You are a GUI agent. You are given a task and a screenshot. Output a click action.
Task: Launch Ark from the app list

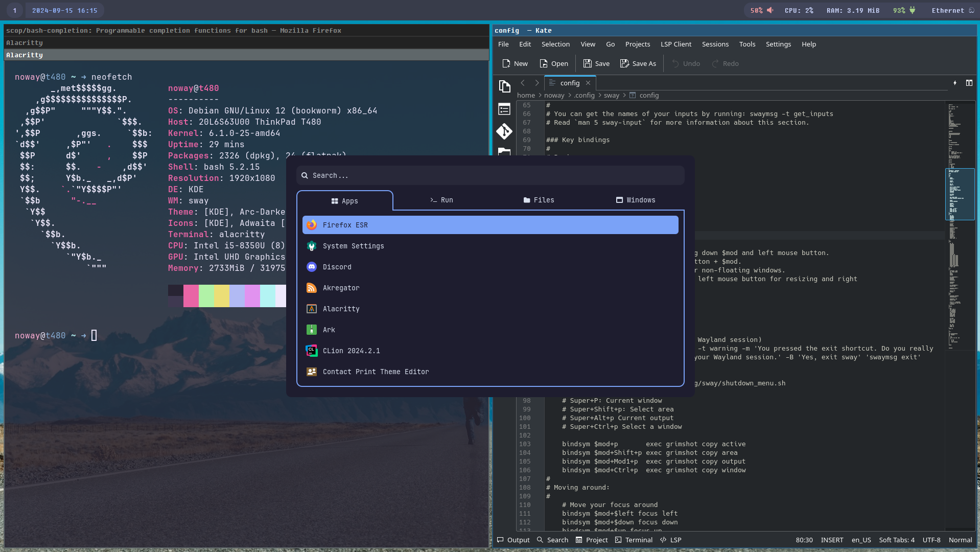tap(491, 330)
